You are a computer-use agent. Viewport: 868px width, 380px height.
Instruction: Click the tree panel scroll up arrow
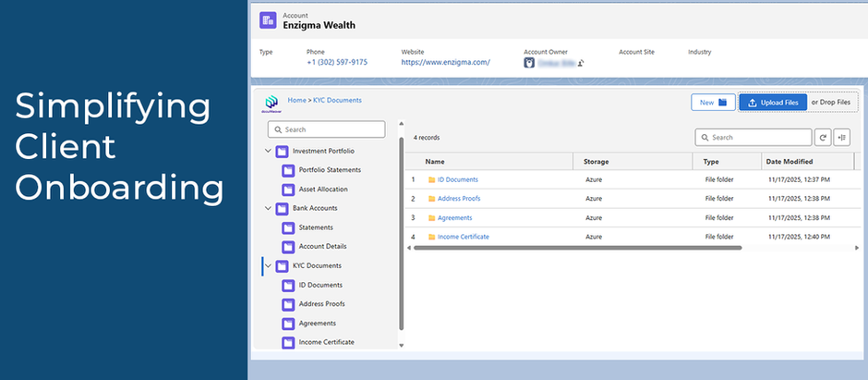click(402, 123)
